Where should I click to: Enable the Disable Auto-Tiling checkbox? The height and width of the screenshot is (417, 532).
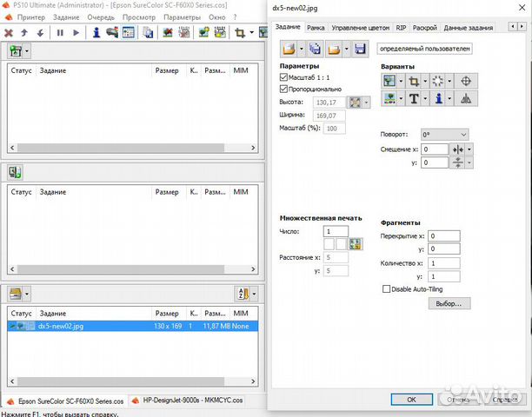(x=387, y=289)
